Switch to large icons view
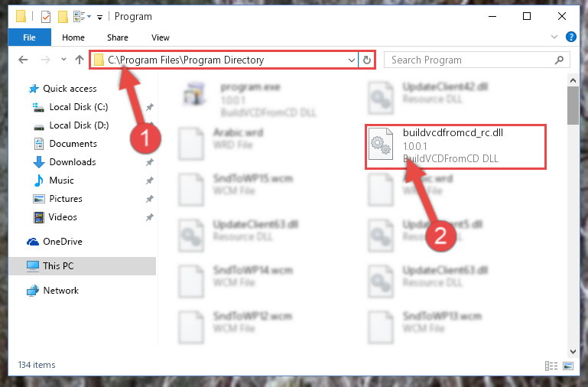The image size is (588, 387). coord(568,366)
